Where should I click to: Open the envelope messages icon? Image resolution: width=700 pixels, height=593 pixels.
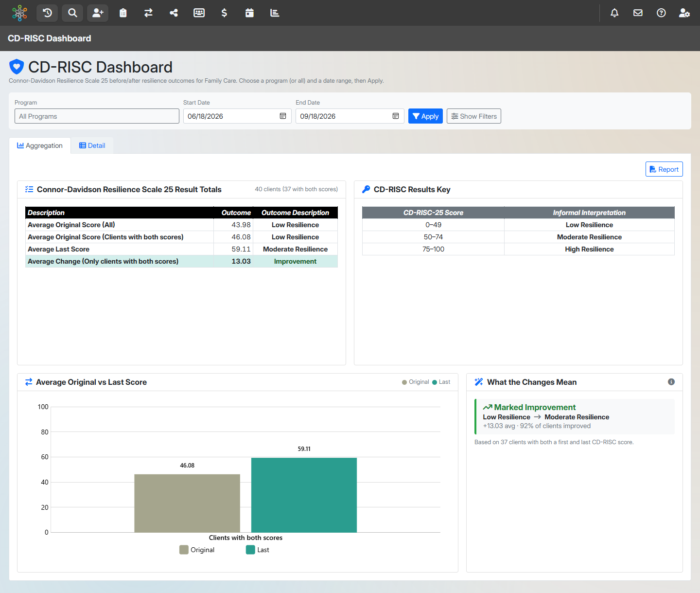[x=638, y=13]
